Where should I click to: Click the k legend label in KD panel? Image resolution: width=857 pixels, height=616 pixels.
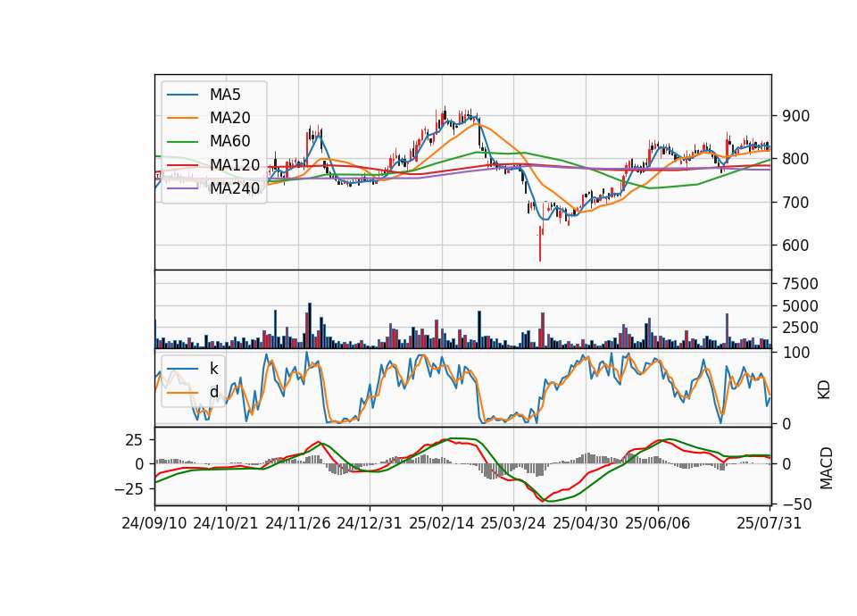[x=213, y=369]
